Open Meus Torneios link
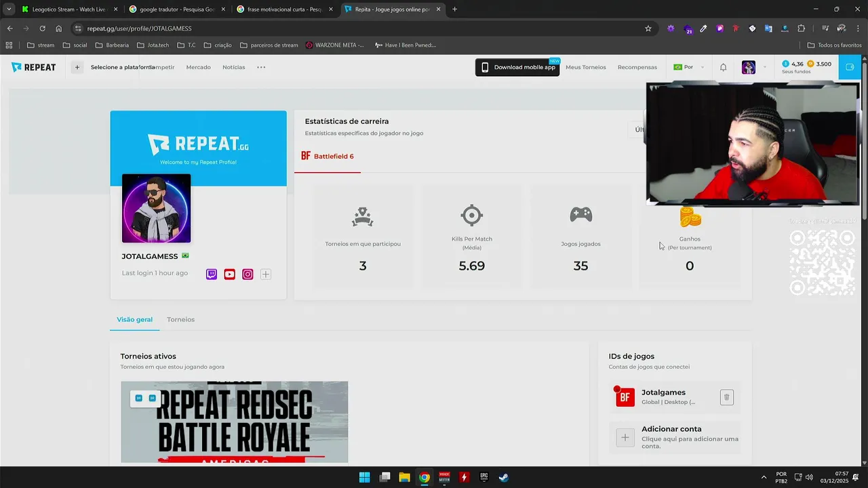868x488 pixels. click(586, 67)
